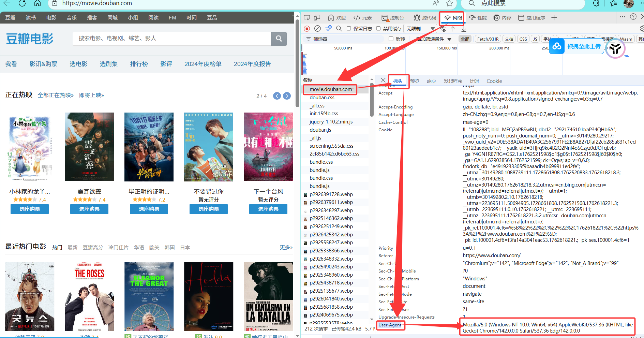Show next now-playing movies arrow
This screenshot has width=644, height=338.
click(287, 96)
